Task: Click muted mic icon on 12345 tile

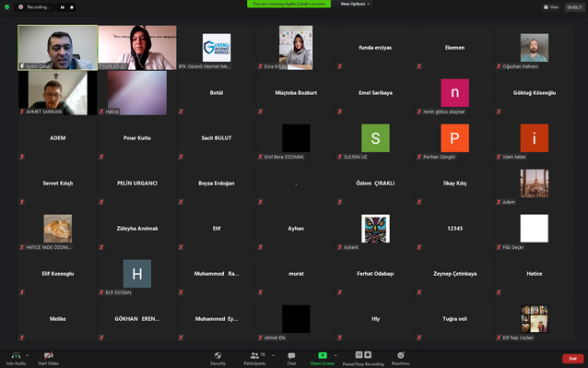Action: 419,247
